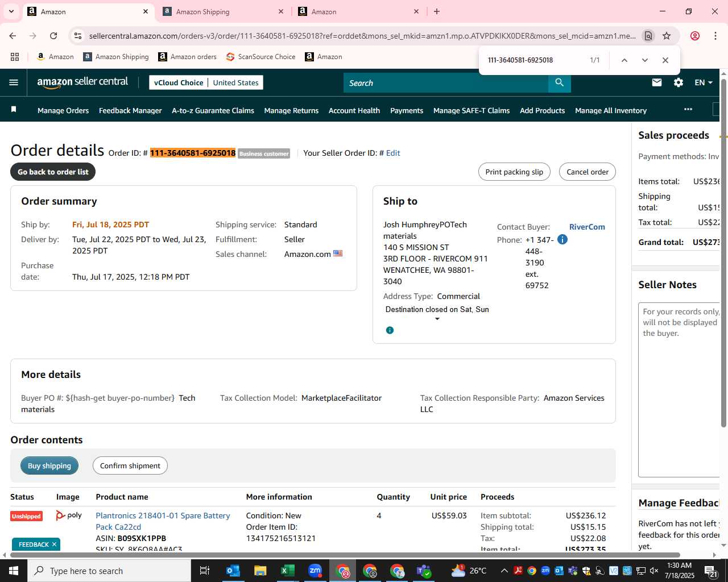
Task: Click the browser address bar
Action: tap(362, 36)
